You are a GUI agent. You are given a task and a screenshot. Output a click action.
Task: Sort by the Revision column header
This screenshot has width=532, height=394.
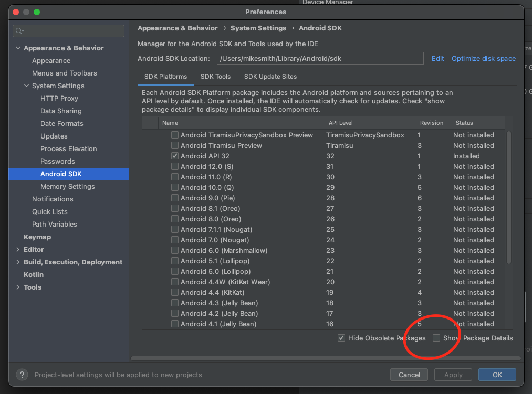point(434,123)
